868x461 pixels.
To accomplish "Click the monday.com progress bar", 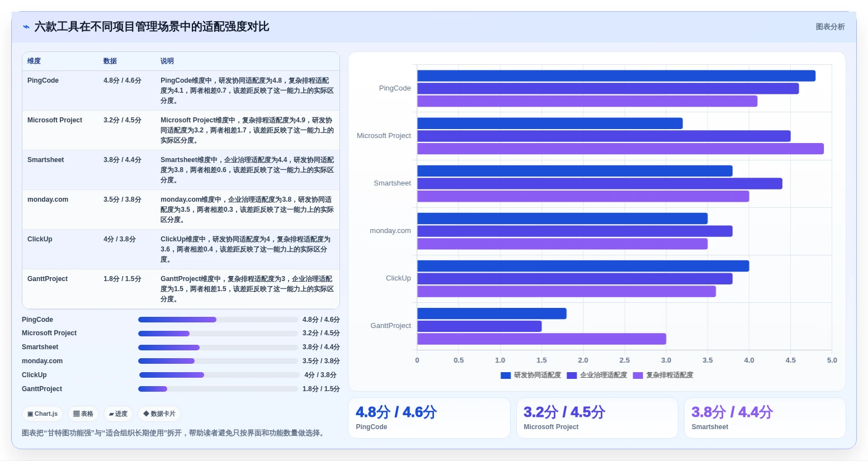I will point(218,361).
